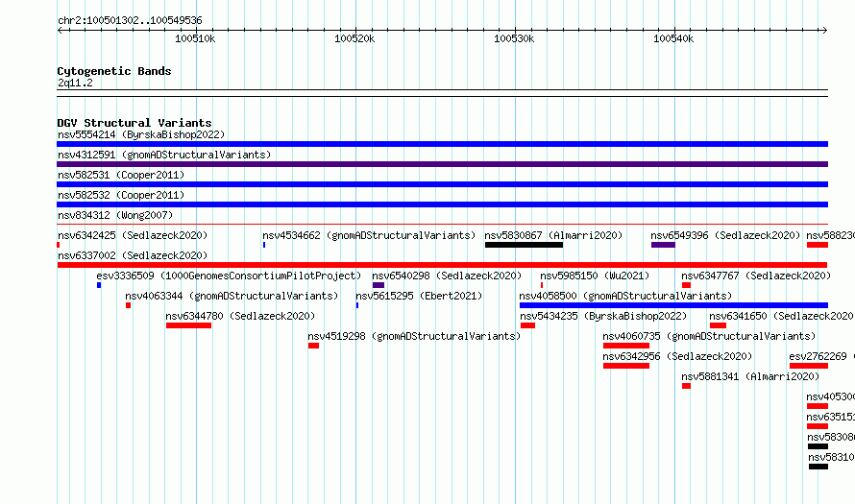Click the thin red line under nsv834312
Viewport: 855px width, 504px height.
click(x=442, y=224)
